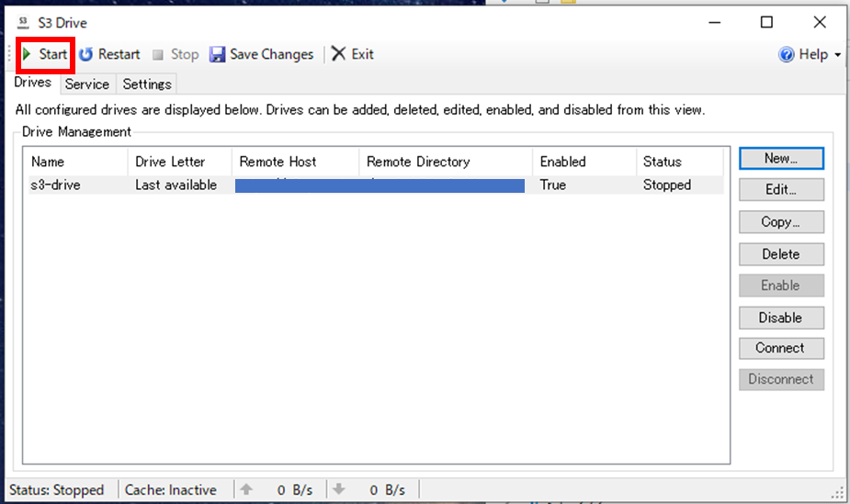Open the Help dropdown menu
Image resolution: width=850 pixels, height=504 pixels.
point(810,54)
